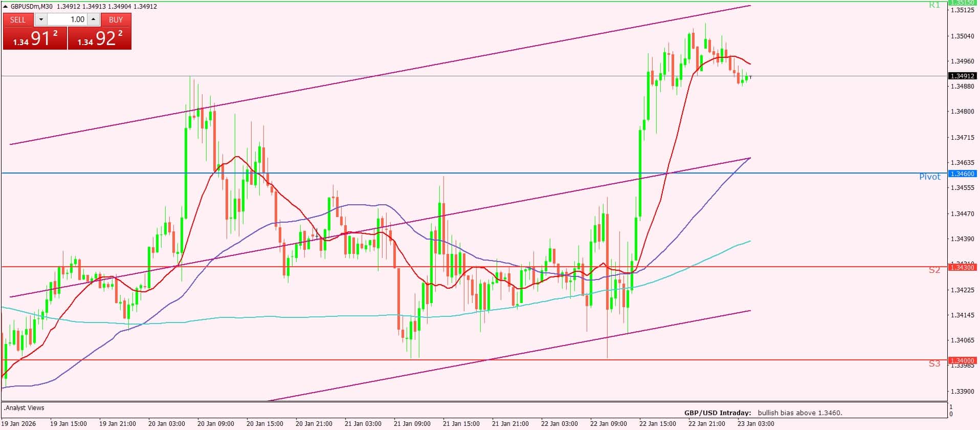This screenshot has width=980, height=430.
Task: Select the S3 support level label
Action: coord(934,363)
